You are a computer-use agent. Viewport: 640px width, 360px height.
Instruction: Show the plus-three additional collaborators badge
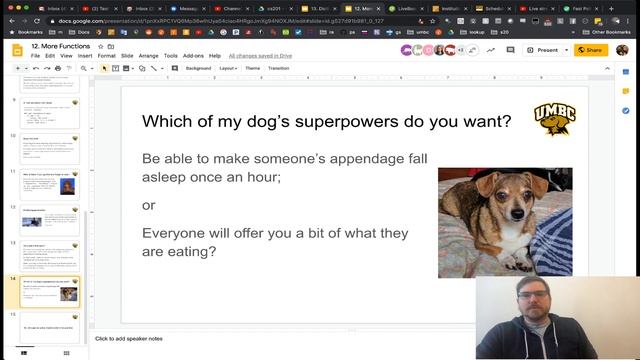tap(461, 50)
